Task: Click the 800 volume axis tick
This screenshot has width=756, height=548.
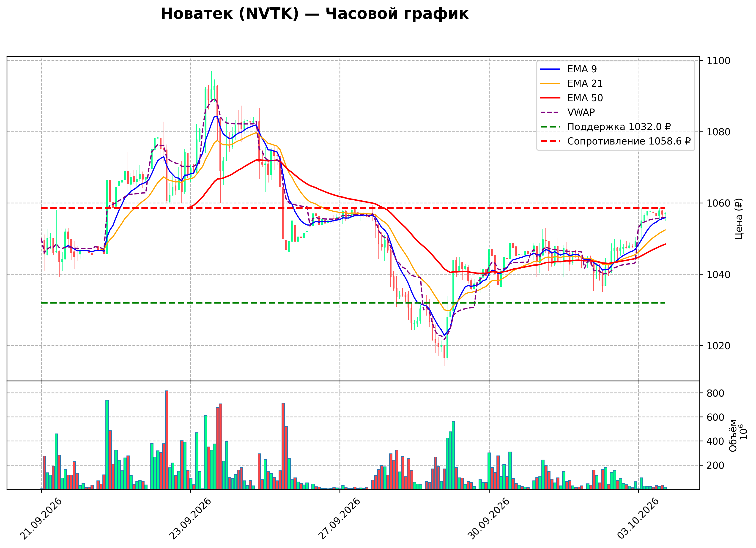Action: (716, 393)
